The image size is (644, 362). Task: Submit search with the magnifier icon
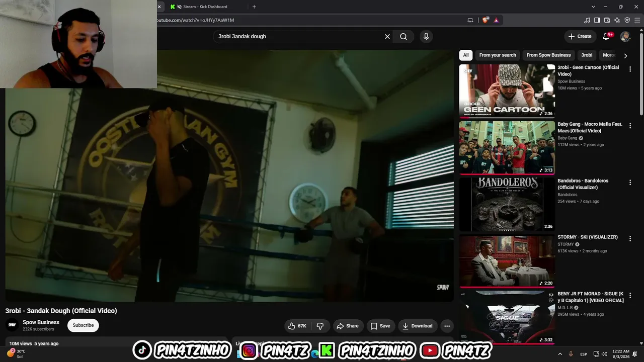tap(404, 36)
